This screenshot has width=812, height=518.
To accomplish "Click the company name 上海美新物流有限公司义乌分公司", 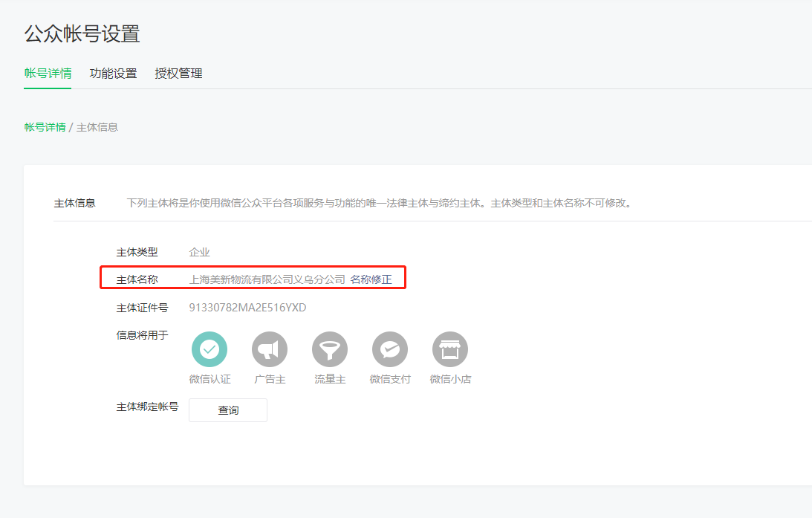I will (x=267, y=279).
